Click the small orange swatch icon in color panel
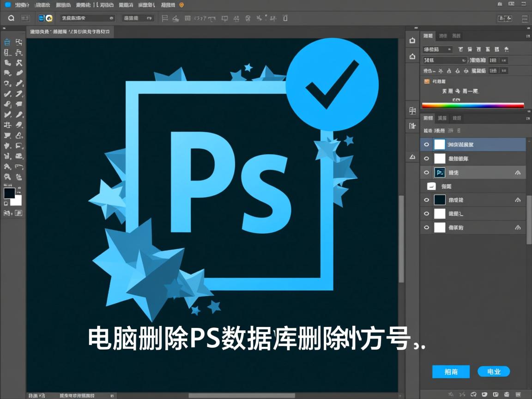Screen dimensions: 532x399 [427, 81]
